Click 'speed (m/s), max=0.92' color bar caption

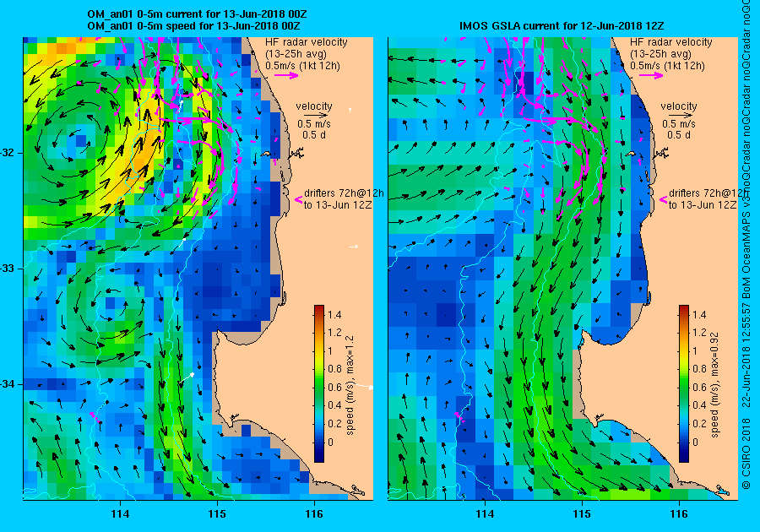[715, 385]
